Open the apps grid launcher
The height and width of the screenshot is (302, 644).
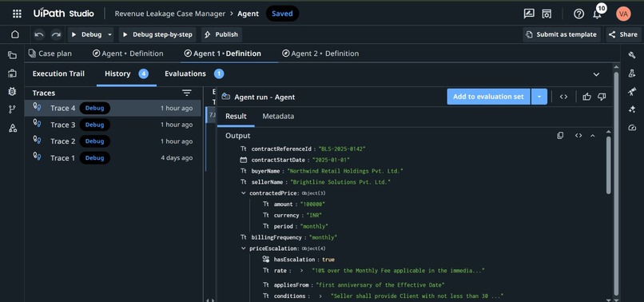pyautogui.click(x=17, y=14)
